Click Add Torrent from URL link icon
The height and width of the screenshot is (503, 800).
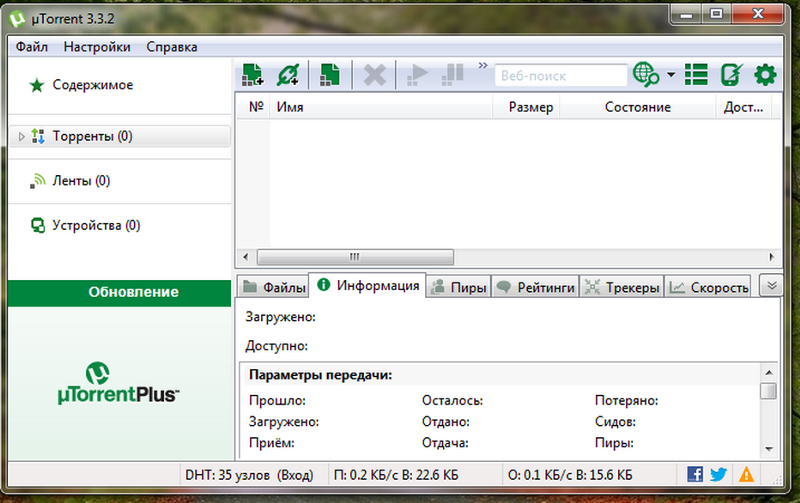[288, 75]
